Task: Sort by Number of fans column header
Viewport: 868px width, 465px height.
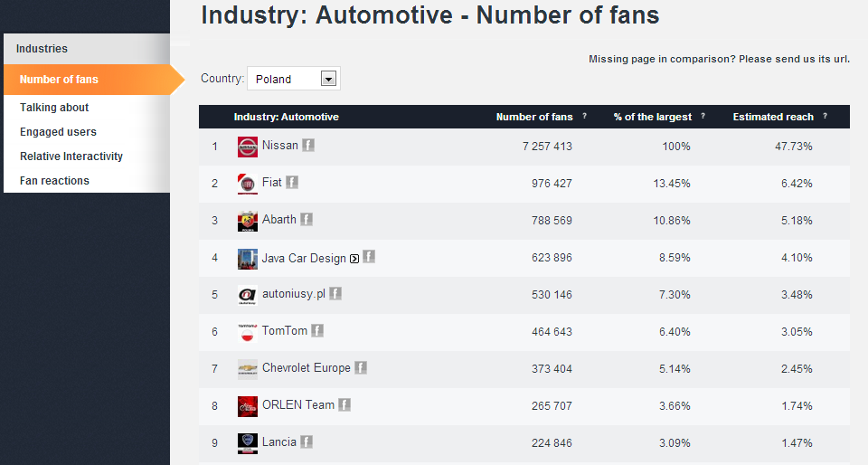Action: [x=534, y=117]
